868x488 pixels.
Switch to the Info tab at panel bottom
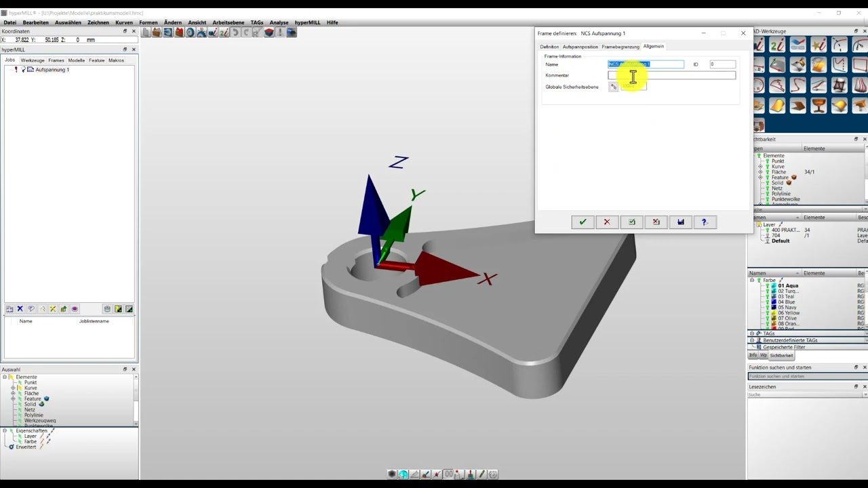tap(753, 355)
